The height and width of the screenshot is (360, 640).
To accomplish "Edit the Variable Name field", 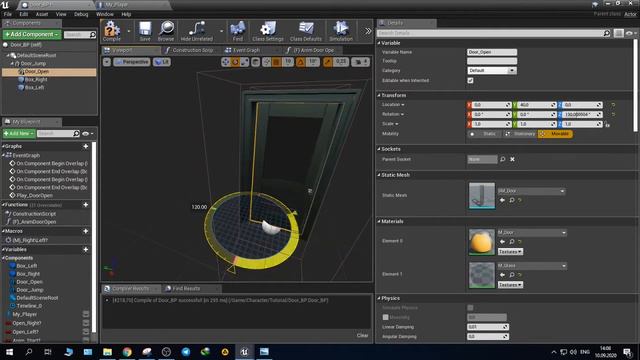I will (492, 52).
